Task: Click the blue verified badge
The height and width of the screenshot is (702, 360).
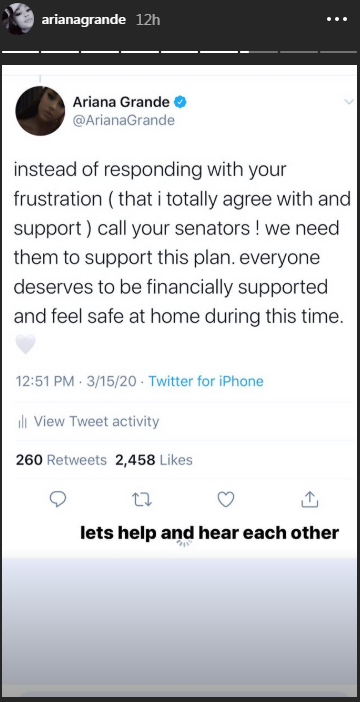Action: tap(180, 102)
